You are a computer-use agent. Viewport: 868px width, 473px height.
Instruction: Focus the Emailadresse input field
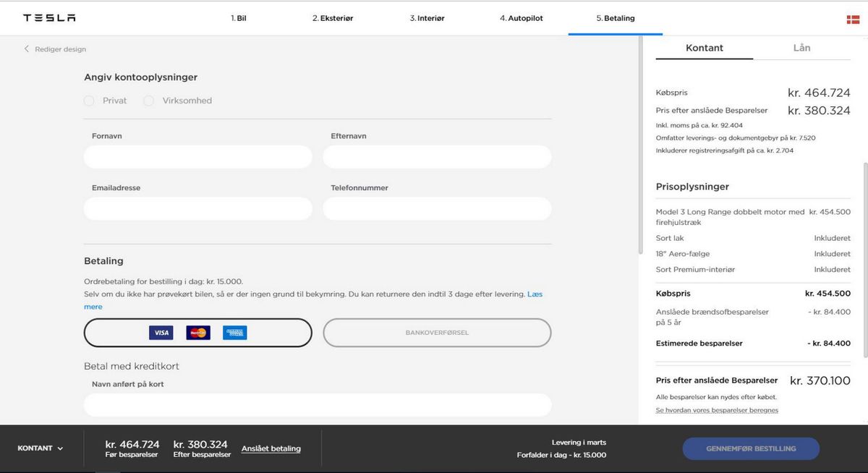(x=198, y=208)
